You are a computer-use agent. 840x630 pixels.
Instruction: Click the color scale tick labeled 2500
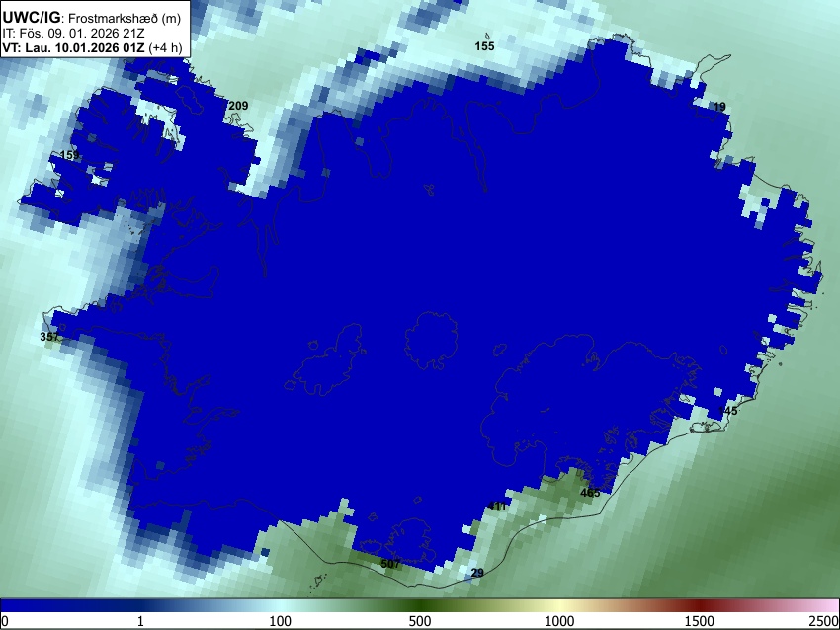pos(824,621)
